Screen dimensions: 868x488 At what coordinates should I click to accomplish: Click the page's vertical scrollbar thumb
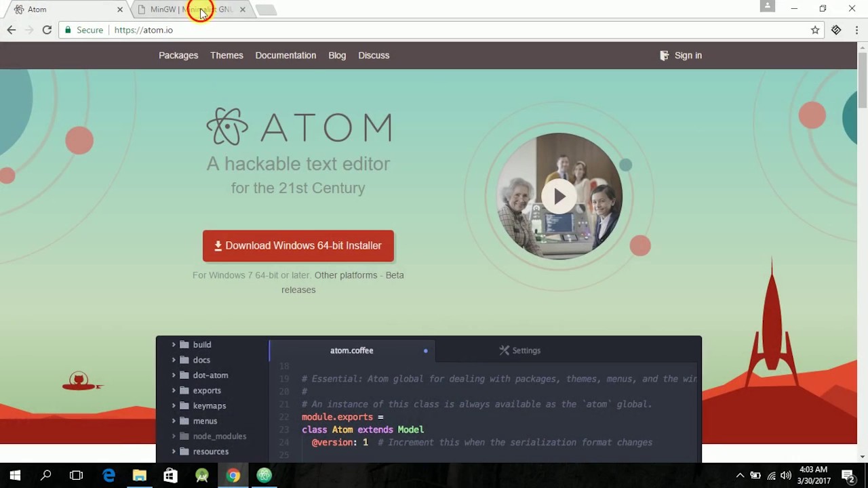coord(863,80)
